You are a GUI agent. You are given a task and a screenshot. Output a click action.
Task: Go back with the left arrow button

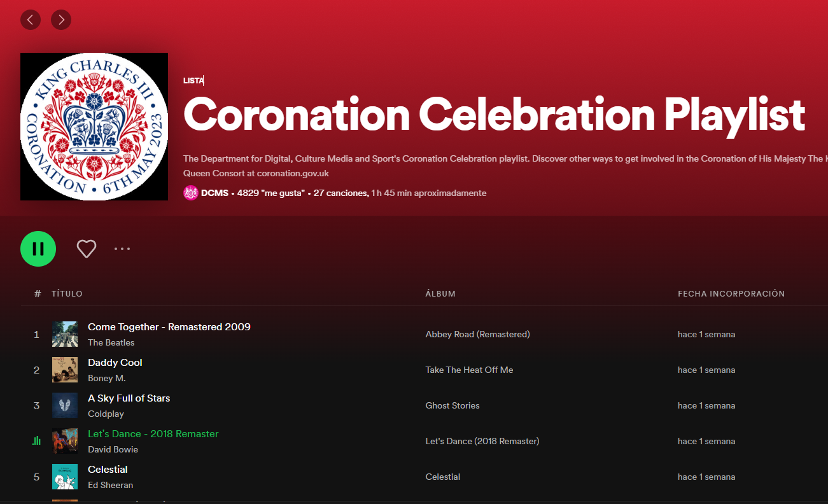tap(31, 20)
